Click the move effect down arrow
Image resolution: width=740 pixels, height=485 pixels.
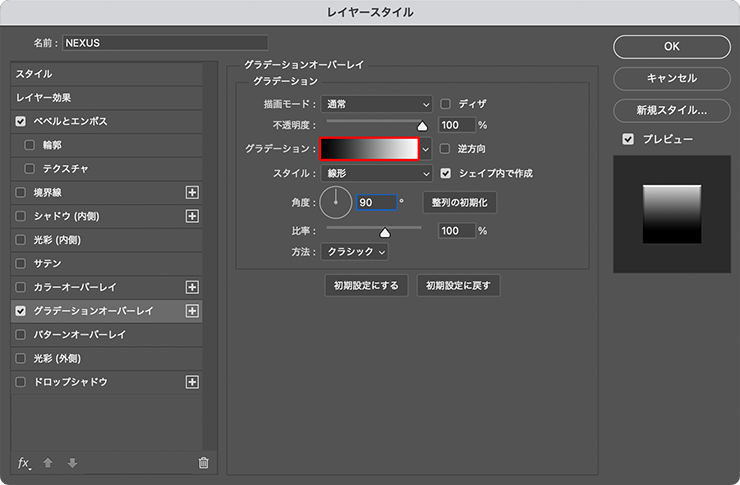(71, 462)
